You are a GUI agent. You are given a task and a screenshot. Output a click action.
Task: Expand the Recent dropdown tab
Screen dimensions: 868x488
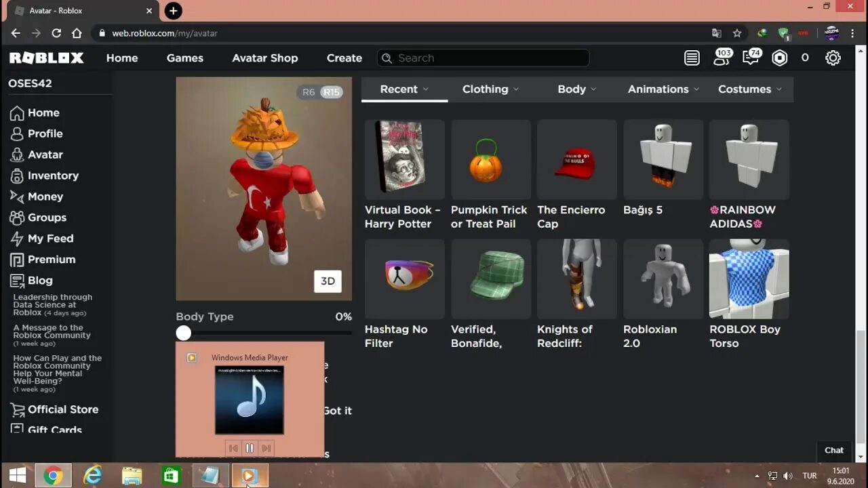(404, 89)
